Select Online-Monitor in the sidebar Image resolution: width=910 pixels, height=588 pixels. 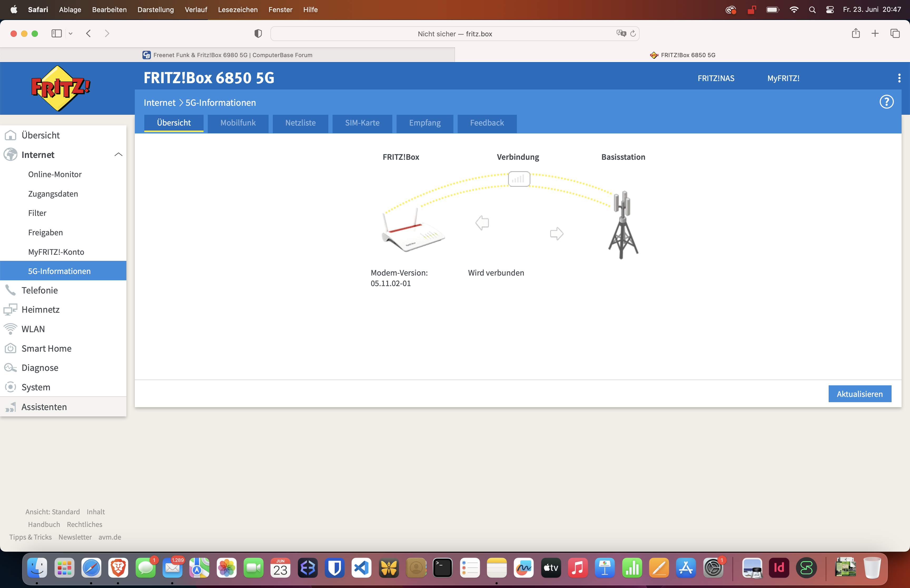(x=55, y=174)
